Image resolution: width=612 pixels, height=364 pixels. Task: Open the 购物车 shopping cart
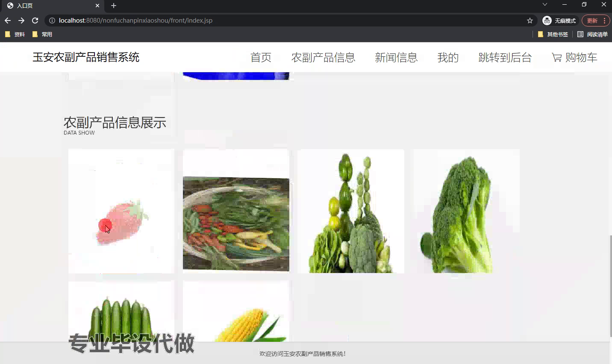click(574, 57)
